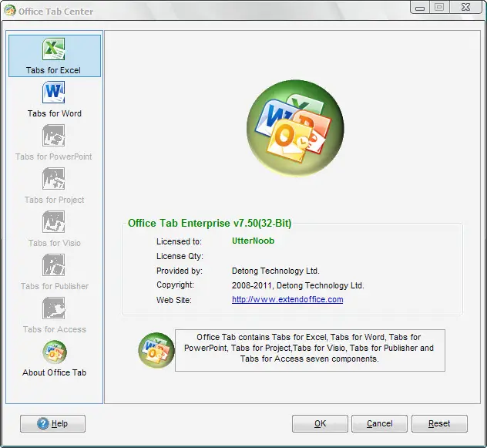Screen dimensions: 487x448
Task: Click the License Qty: label
Action: click(x=180, y=256)
